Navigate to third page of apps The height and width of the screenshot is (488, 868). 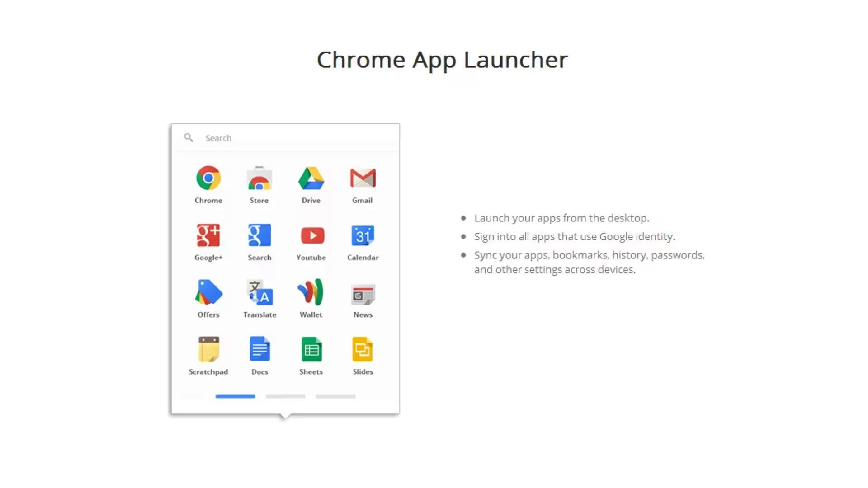click(335, 396)
